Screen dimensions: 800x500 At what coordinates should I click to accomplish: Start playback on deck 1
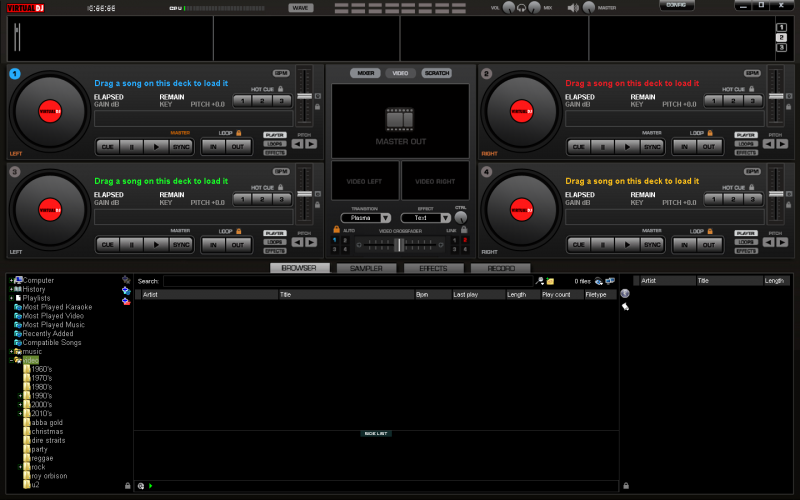pos(156,147)
